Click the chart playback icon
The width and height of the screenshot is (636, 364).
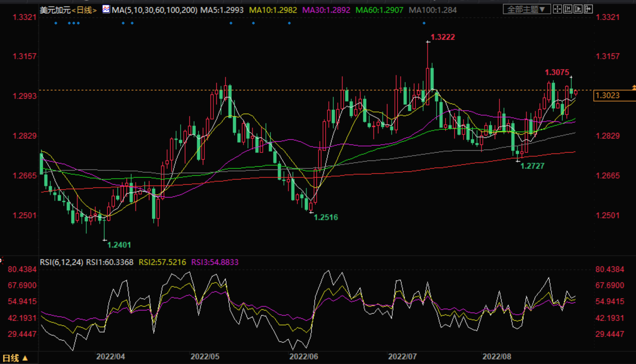click(578, 9)
